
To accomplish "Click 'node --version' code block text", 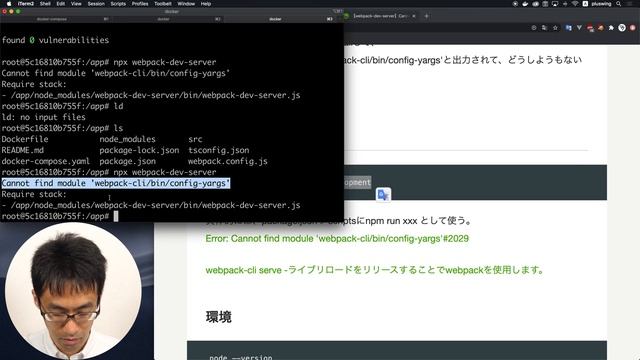I will click(240, 357).
